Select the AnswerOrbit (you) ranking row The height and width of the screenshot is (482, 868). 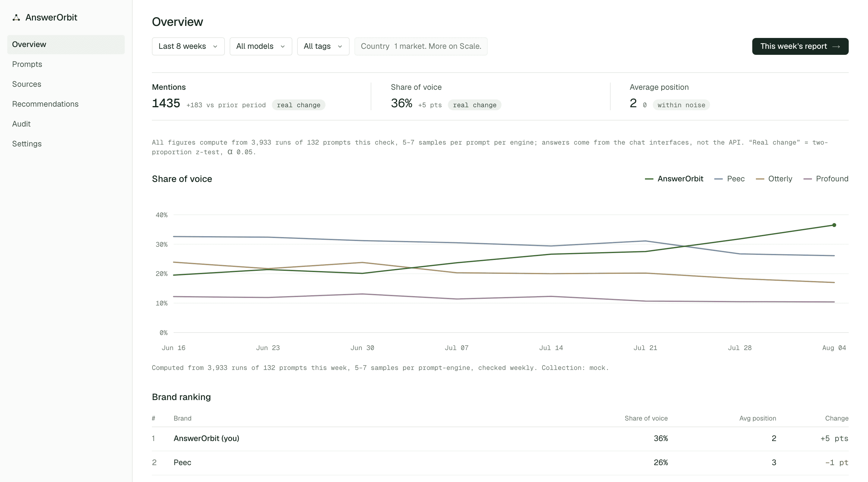(x=500, y=439)
